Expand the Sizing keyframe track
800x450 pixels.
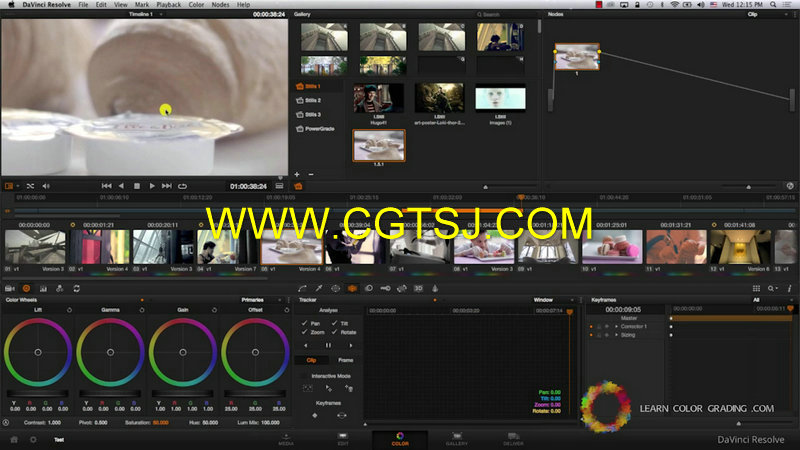[x=616, y=335]
